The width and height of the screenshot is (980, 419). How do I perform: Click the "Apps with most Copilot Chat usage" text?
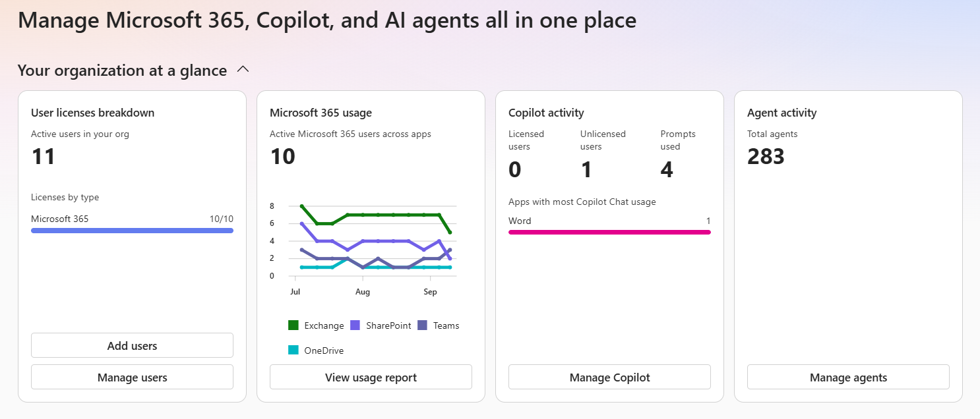point(582,202)
